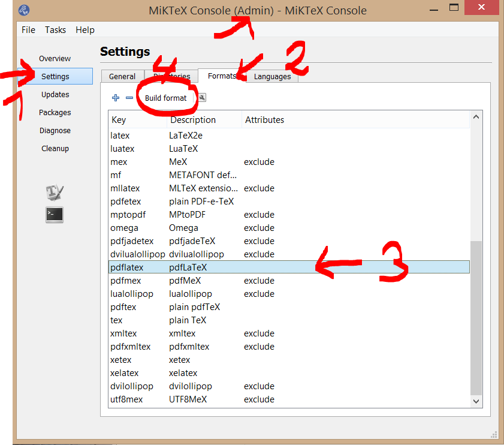Select the pdfmex format row
The image size is (504, 445).
(289, 281)
